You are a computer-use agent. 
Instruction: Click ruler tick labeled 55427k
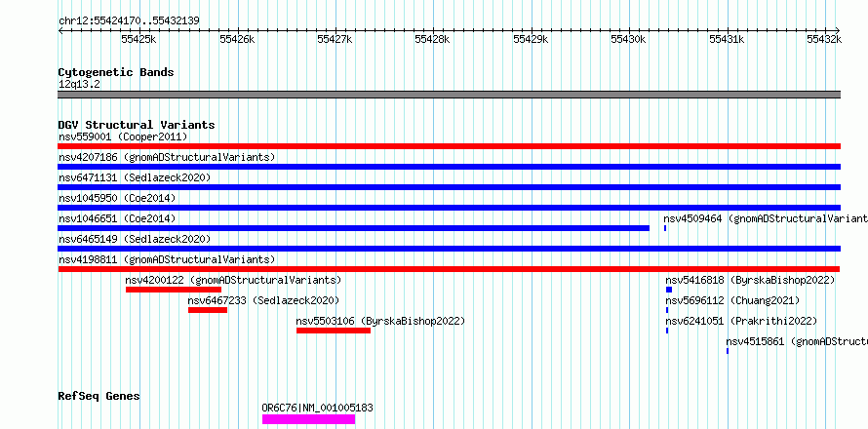coord(335,39)
